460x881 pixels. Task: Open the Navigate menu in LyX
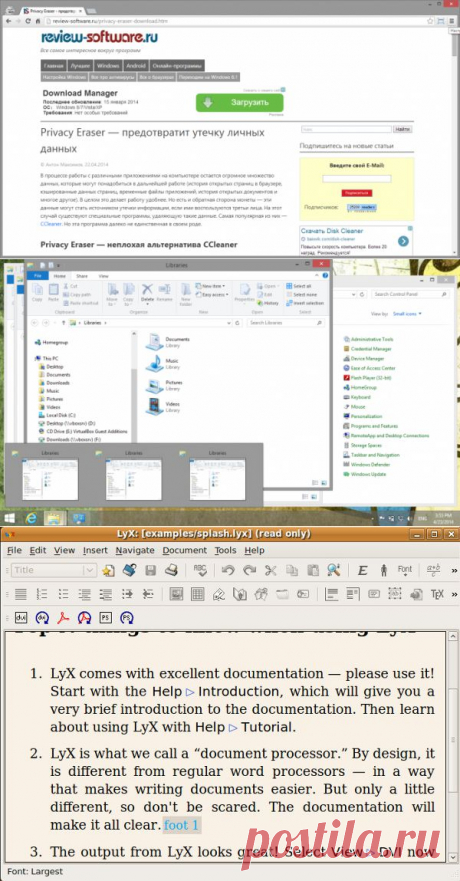(x=135, y=550)
